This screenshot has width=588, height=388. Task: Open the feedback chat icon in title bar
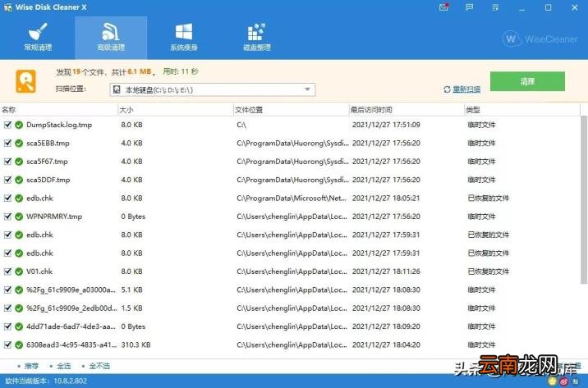469,7
